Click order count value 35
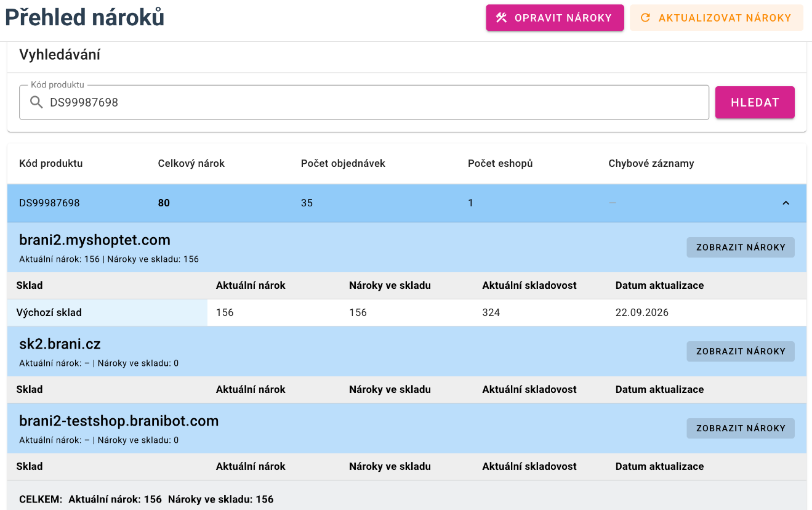 pos(307,203)
